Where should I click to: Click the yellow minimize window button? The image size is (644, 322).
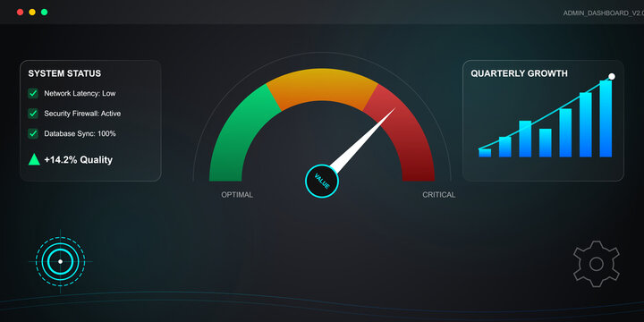point(32,12)
